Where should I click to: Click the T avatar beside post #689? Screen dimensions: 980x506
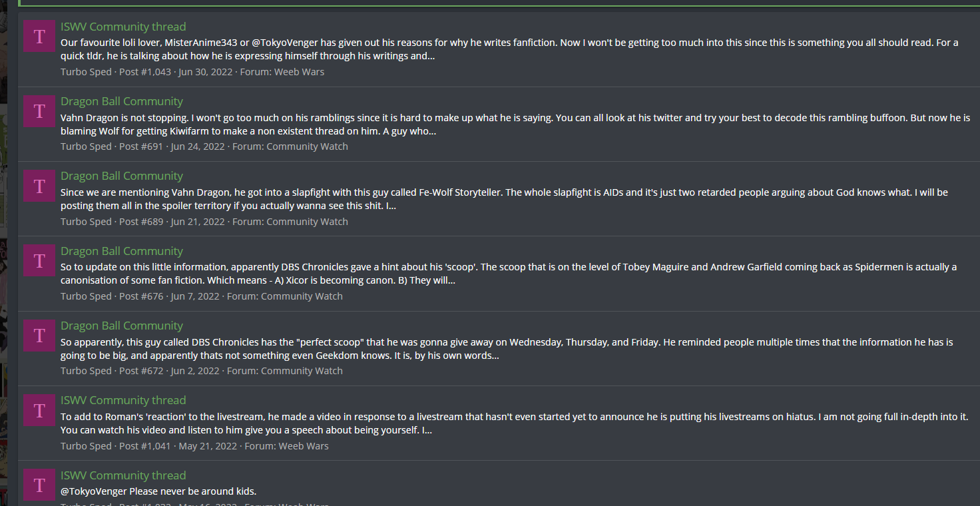[39, 186]
